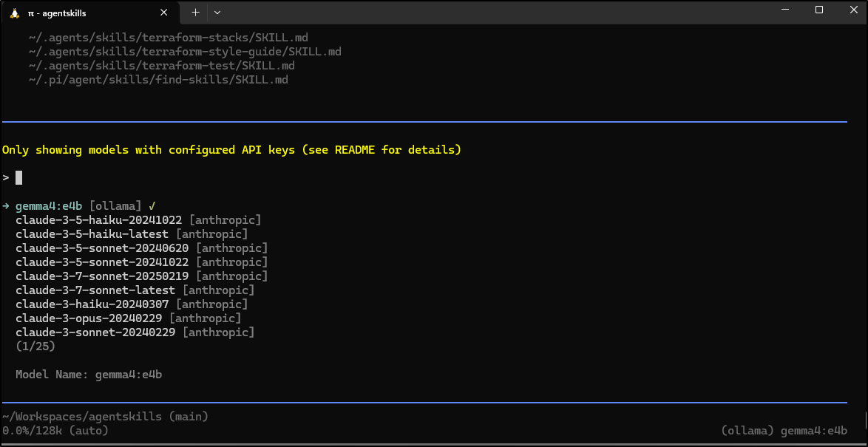Viewport: 868px width, 447px height.
Task: Select claude-3-5-sonnet-20240620 from list
Action: [x=102, y=248]
